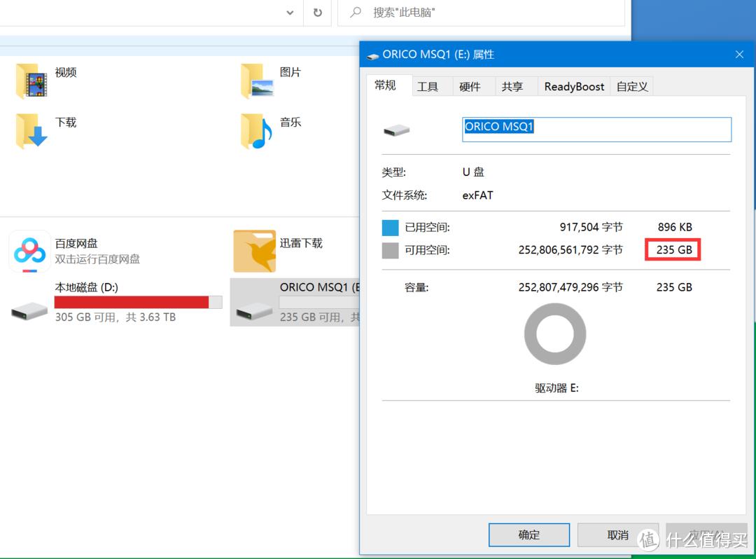The width and height of the screenshot is (756, 559).
Task: Launch the 百度网盘 cloud icon
Action: pyautogui.click(x=29, y=251)
